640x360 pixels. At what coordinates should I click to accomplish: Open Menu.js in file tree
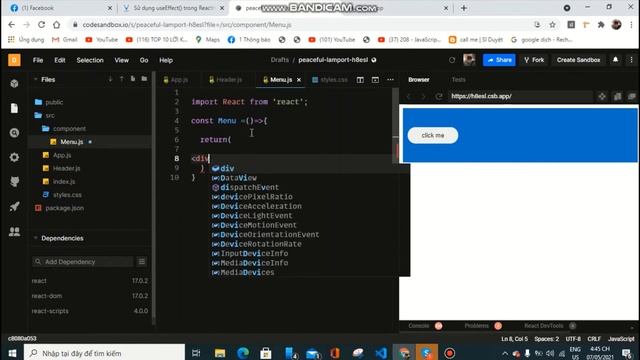click(71, 142)
